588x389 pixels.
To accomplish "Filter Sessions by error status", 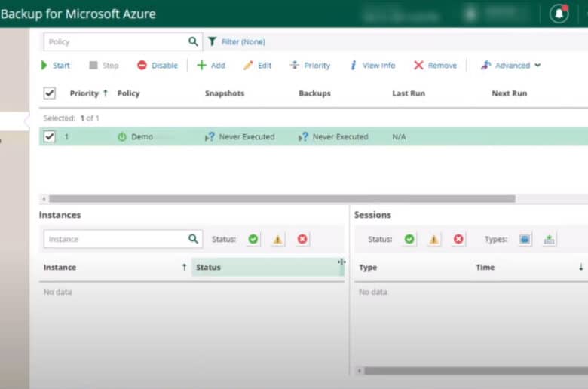I will [458, 239].
